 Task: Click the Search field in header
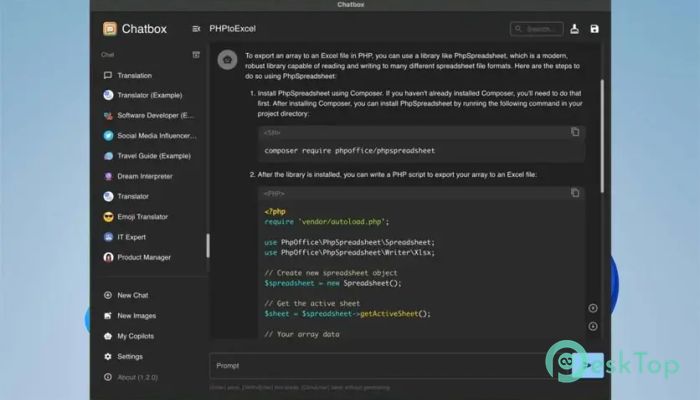537,29
